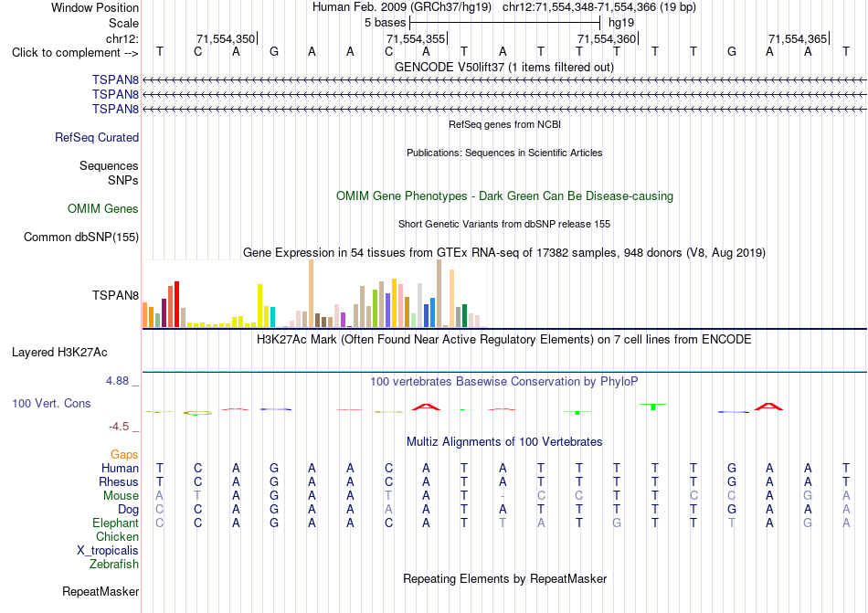The image size is (868, 613).
Task: Select the Human species label
Action: coord(120,468)
